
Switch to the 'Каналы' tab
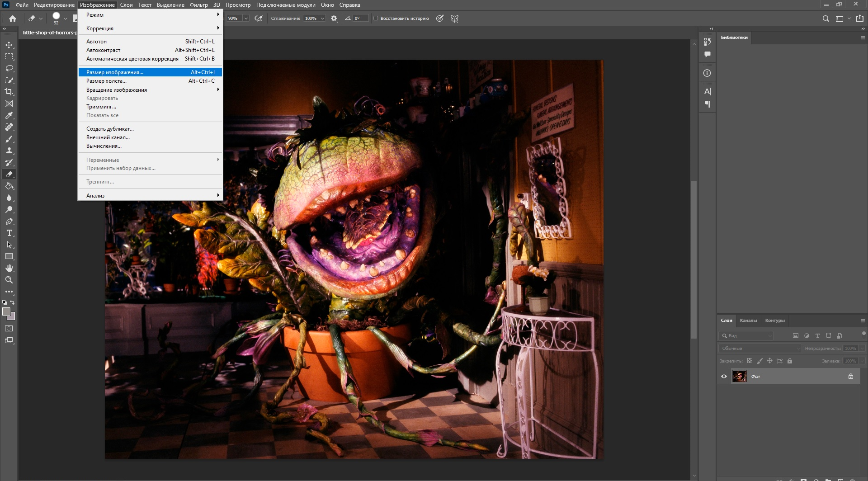(x=748, y=321)
